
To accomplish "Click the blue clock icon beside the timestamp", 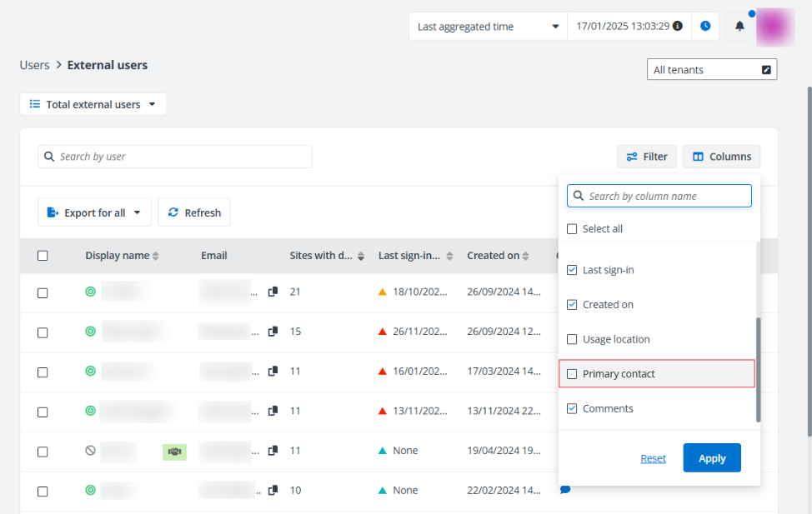I will pos(705,26).
